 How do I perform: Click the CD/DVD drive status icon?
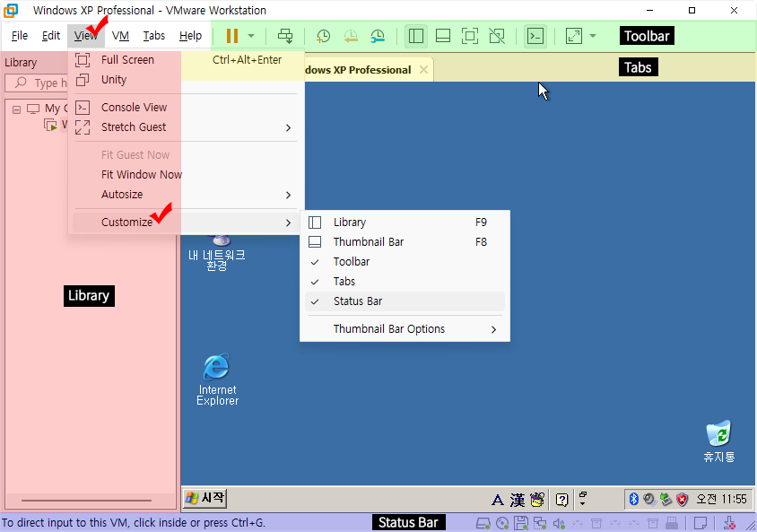pyautogui.click(x=502, y=523)
